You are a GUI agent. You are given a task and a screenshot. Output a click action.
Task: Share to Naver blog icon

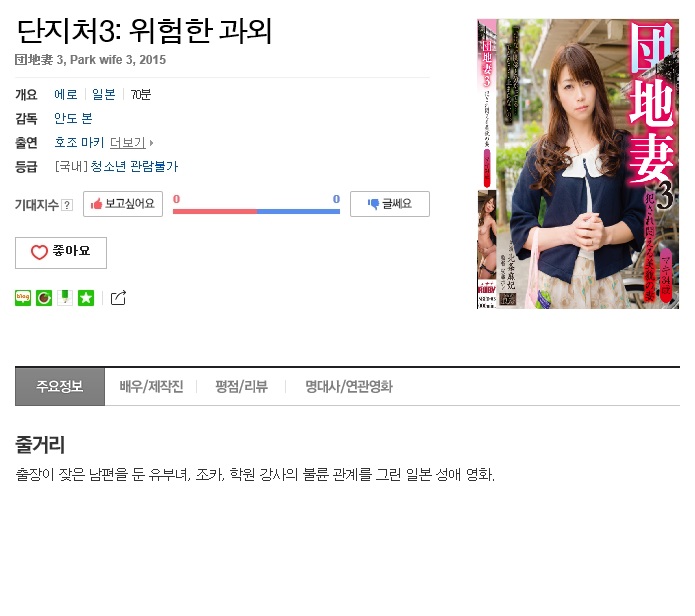(x=23, y=298)
